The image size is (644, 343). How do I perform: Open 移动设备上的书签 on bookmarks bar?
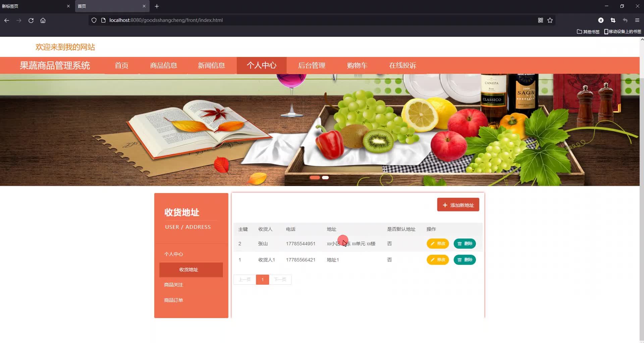click(x=623, y=31)
